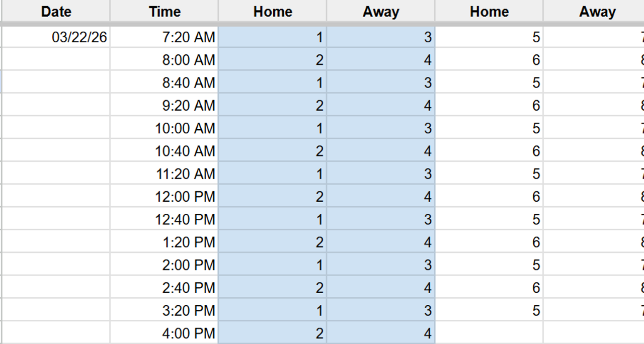
Task: Click the Date column header
Action: (56, 12)
